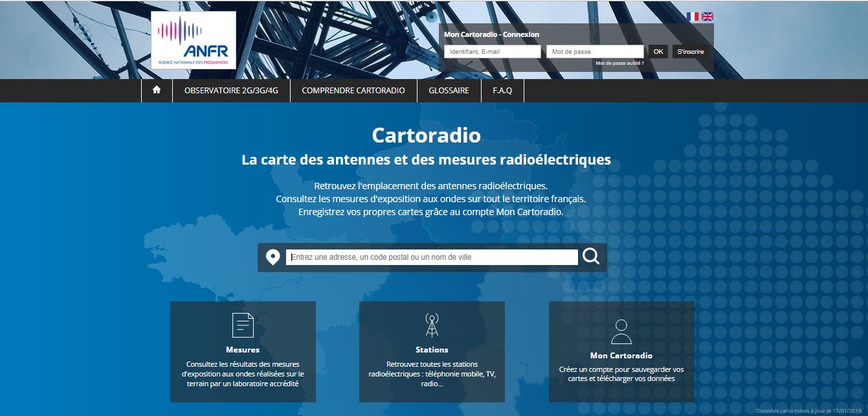Open the Comprendre Cartoradio menu item
Screen dimensions: 868x416
point(353,91)
